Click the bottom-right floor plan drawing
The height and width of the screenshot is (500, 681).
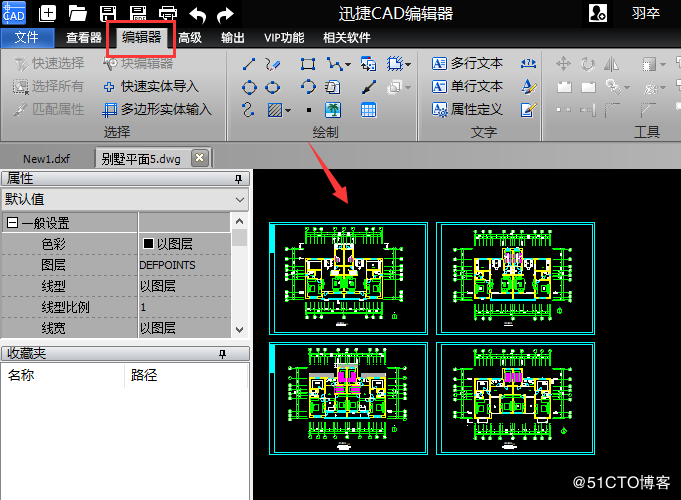(x=515, y=398)
